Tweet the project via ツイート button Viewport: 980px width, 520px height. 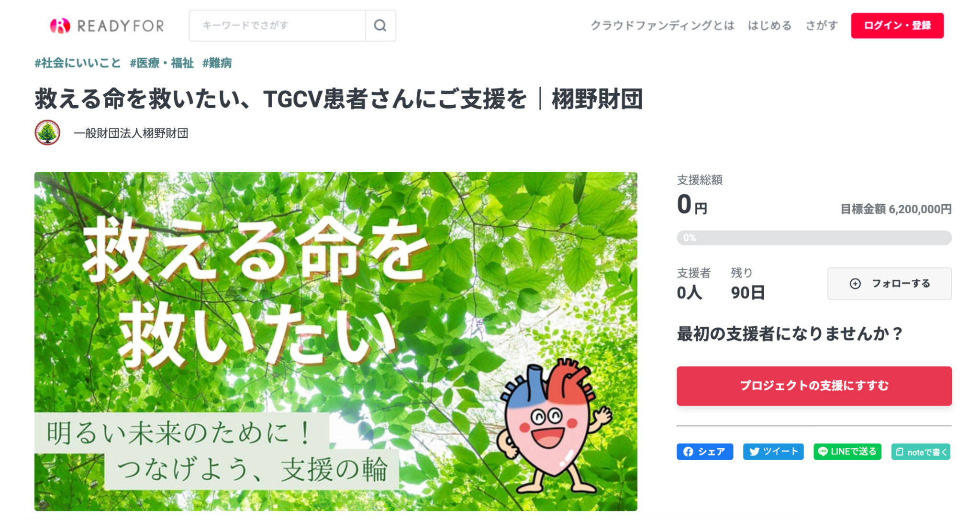click(773, 452)
